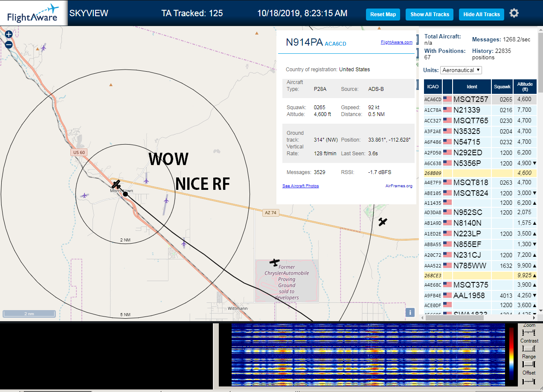Select the N5356P aircraft row
The width and height of the screenshot is (543, 392).
click(480, 163)
